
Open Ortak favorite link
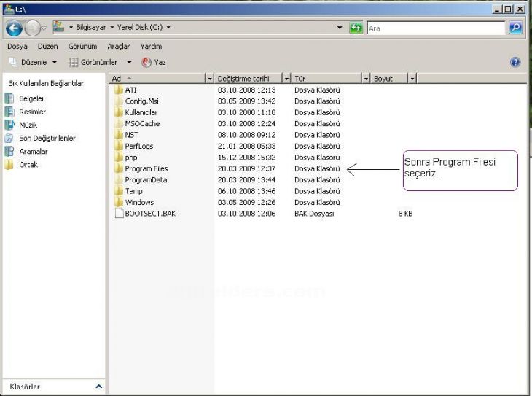coord(28,165)
